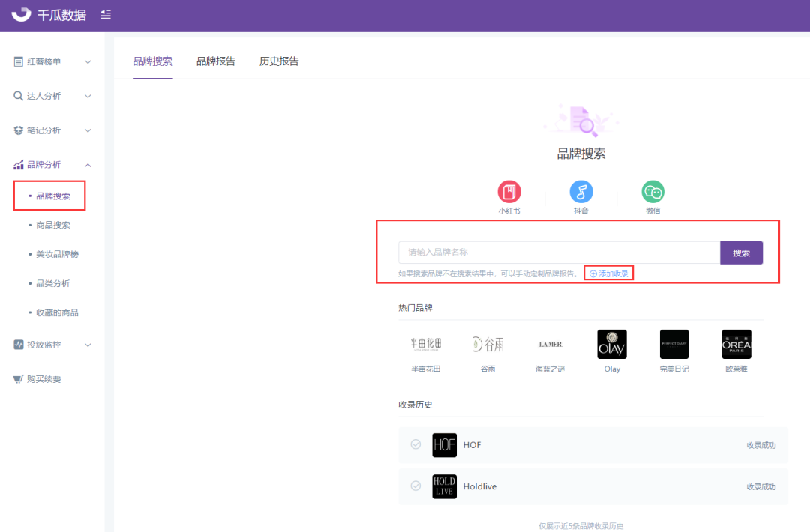The image size is (810, 532).
Task: Open the 完美日记 brand logo
Action: pos(674,344)
